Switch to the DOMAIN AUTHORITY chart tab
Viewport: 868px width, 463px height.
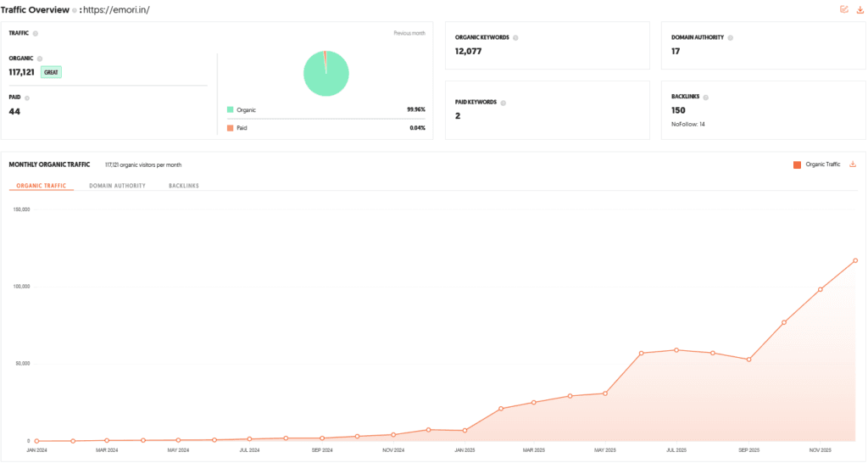[x=117, y=186]
